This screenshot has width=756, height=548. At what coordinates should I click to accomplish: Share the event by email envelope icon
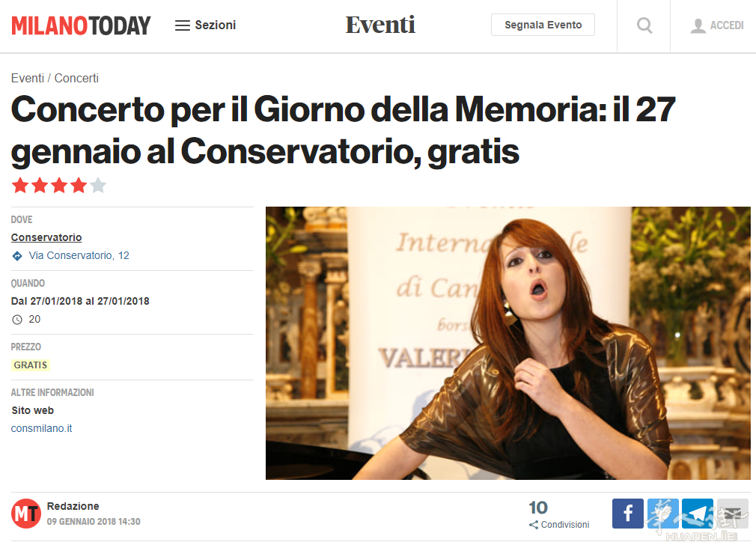tap(732, 514)
